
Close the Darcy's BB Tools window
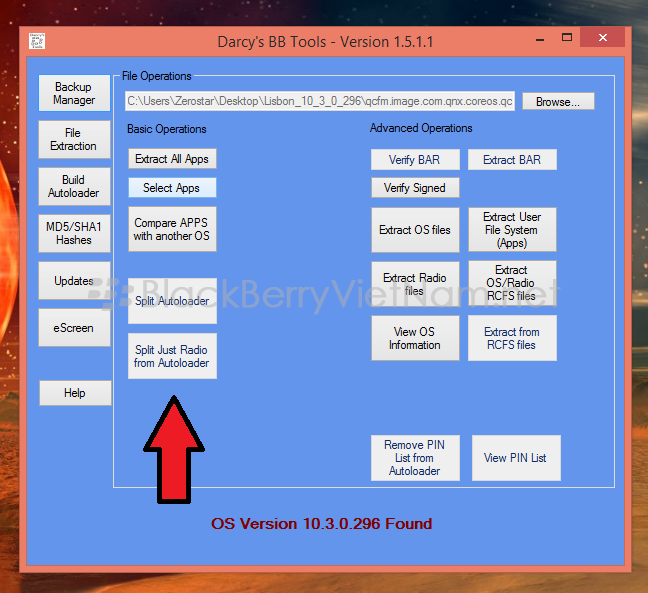(x=603, y=38)
